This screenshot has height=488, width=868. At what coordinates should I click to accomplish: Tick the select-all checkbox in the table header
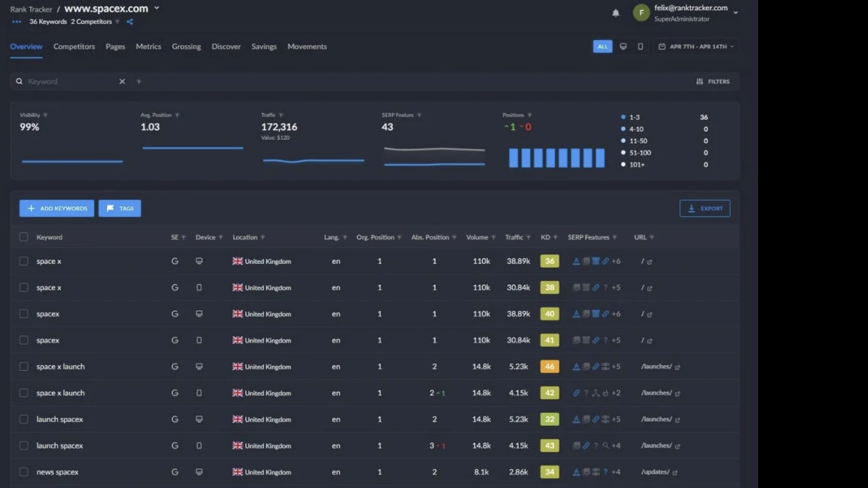click(24, 237)
